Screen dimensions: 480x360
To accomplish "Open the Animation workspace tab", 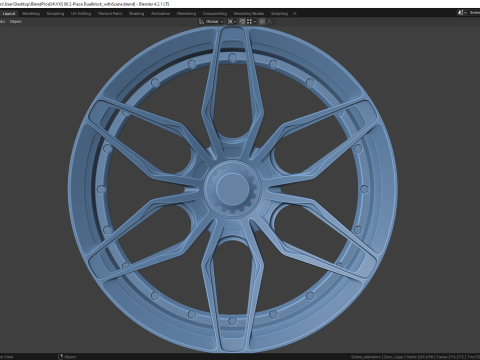I will coord(160,14).
